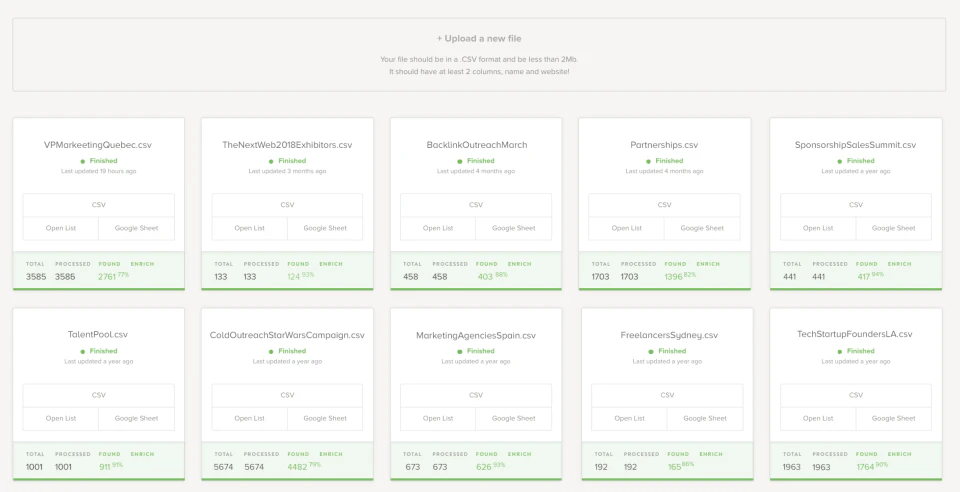This screenshot has height=492, width=960.
Task: Click Google Sheet on Partnerships.csv card
Action: [702, 228]
